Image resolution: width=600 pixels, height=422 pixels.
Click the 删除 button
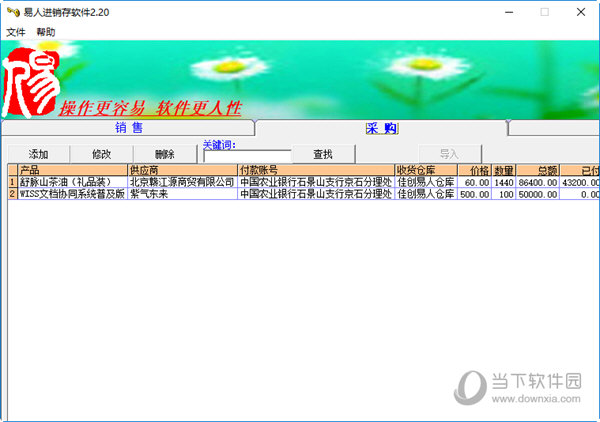(x=165, y=154)
